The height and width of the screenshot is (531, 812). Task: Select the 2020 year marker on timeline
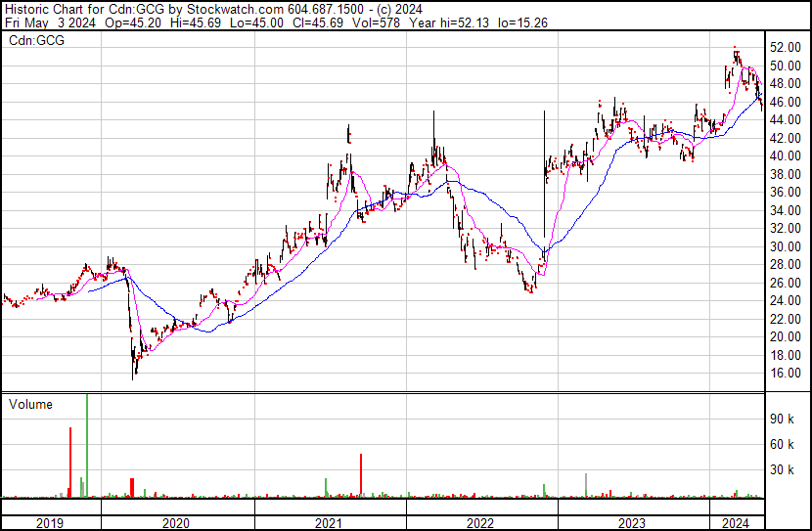point(175,523)
